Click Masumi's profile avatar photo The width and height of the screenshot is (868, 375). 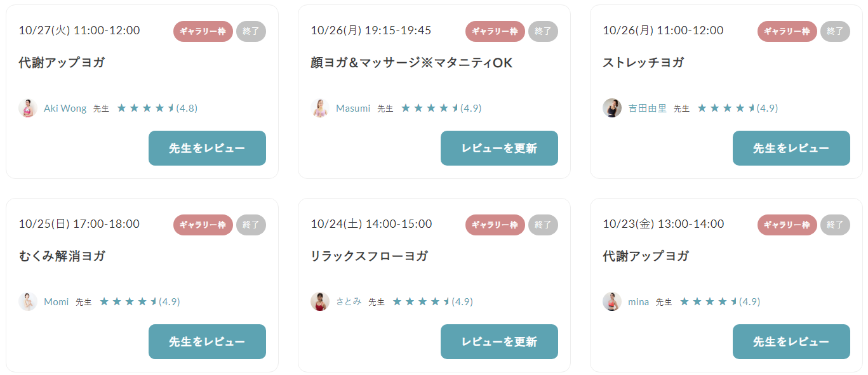click(x=320, y=108)
